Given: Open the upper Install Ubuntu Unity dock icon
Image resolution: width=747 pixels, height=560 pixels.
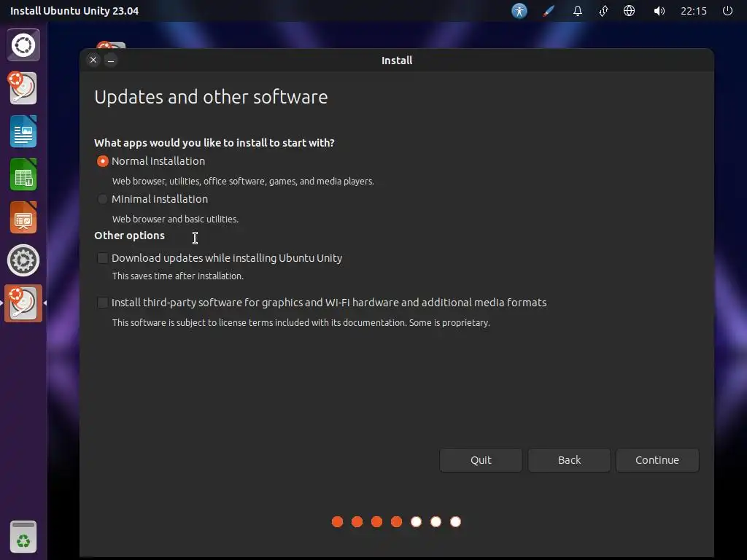Looking at the screenshot, I should [x=23, y=88].
